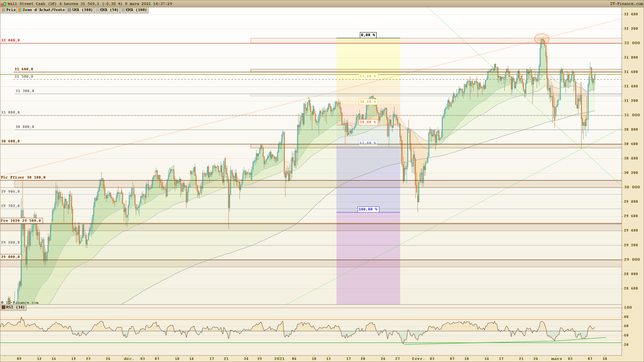The image size is (644, 362).
Task: Select the 50,00 % Fibonacci retracement label
Action: [x=368, y=122]
